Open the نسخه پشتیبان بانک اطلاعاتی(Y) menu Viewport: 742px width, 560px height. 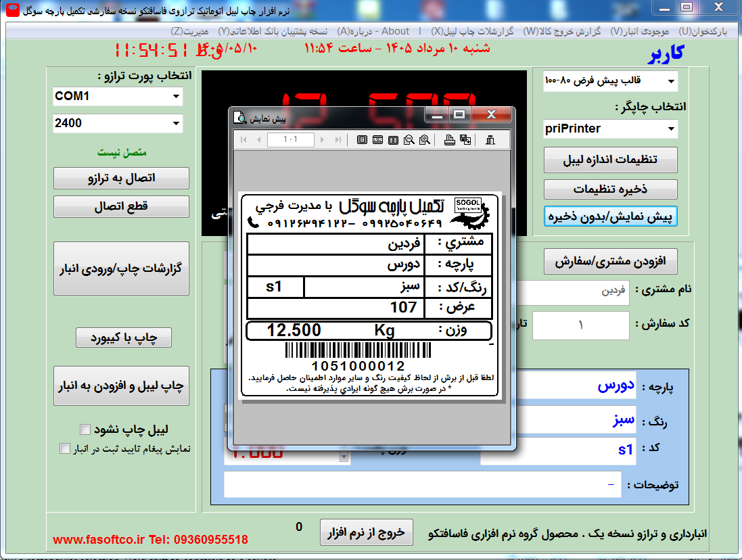pyautogui.click(x=273, y=31)
